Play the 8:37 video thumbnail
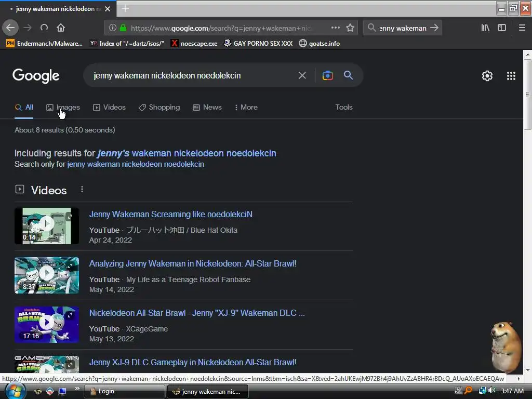532x399 pixels. [47, 275]
